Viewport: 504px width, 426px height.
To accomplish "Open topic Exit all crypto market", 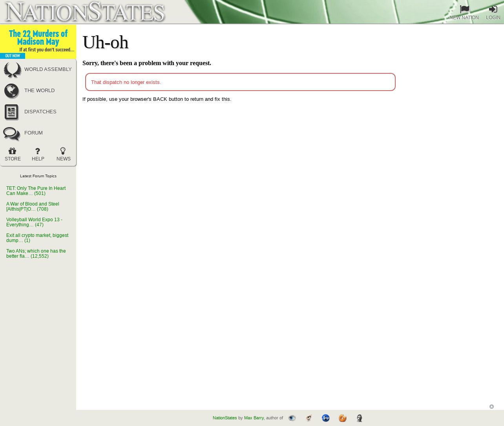I will click(x=37, y=238).
